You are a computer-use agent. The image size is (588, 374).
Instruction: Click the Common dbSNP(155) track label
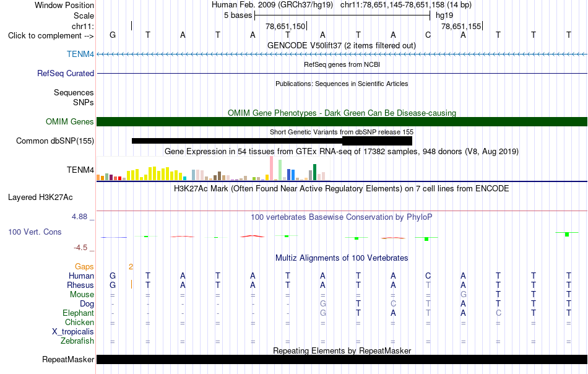tap(54, 141)
